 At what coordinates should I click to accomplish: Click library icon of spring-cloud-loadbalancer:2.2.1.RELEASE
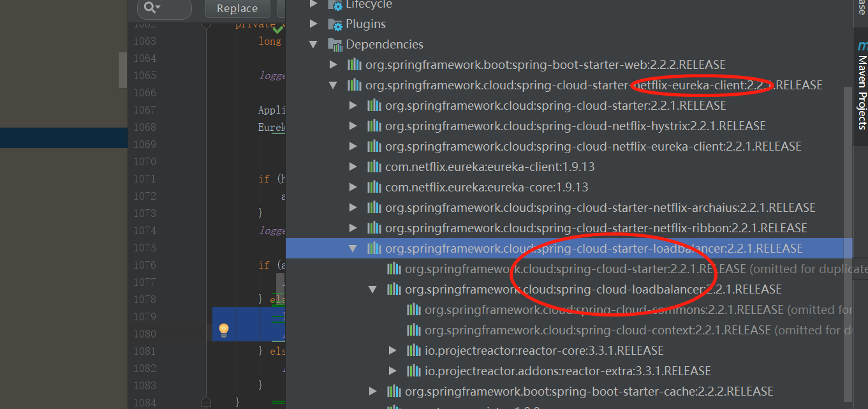[x=394, y=289]
